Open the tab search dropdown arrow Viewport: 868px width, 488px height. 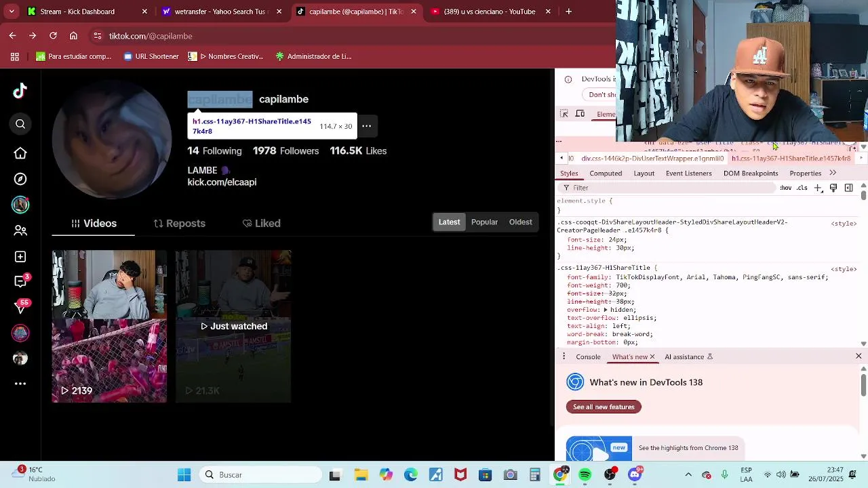(12, 12)
